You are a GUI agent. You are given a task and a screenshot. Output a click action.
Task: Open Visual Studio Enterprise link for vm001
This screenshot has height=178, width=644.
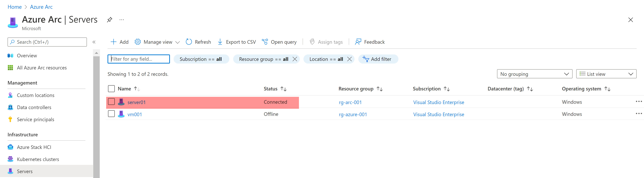click(439, 114)
